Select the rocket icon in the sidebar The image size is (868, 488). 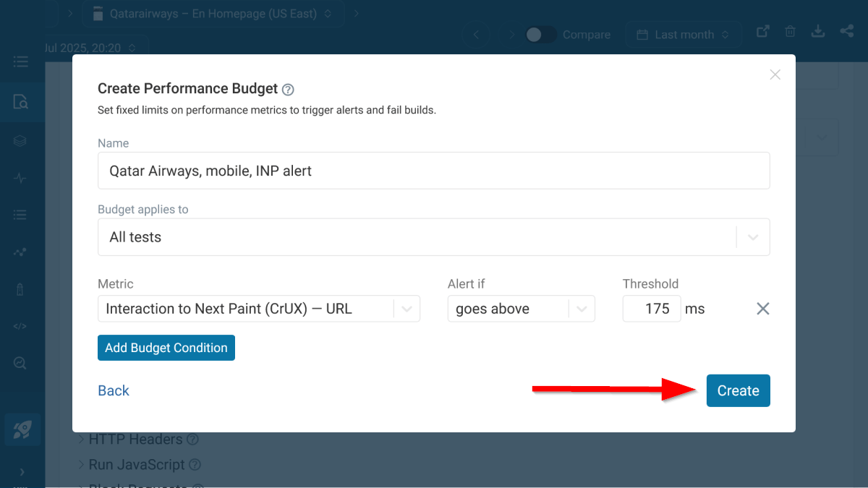click(22, 429)
